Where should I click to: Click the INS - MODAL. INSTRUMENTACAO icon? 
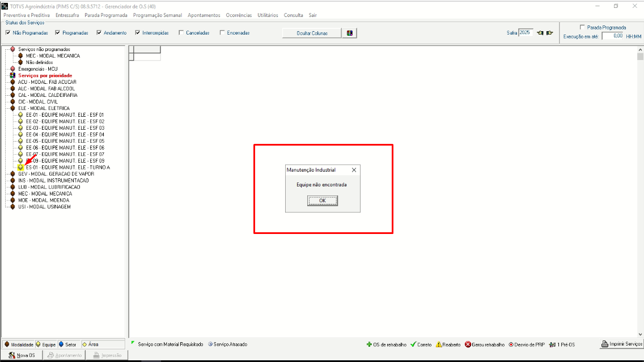coord(12,181)
